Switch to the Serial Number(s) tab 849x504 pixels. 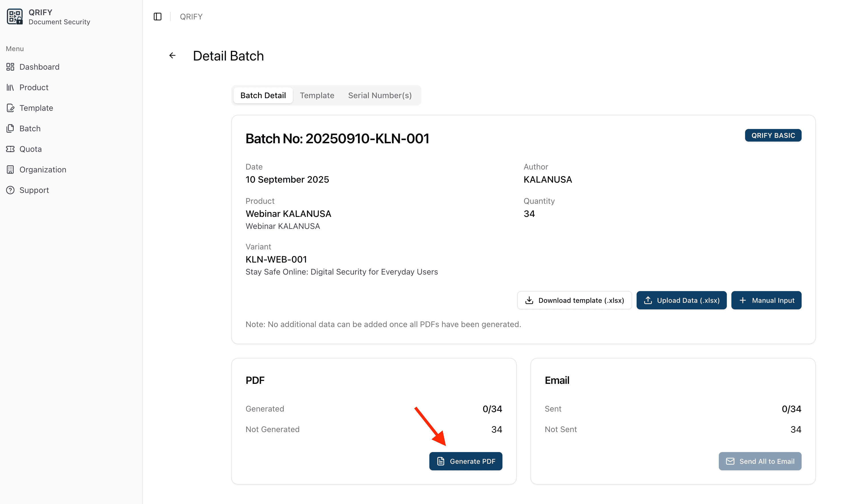379,95
